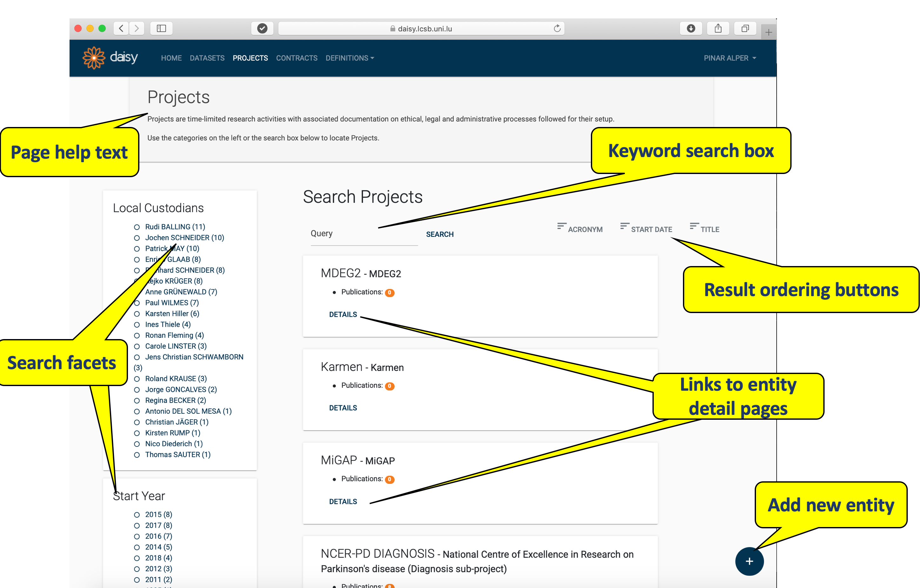Viewport: 923px width, 588px height.
Task: Click the SEARCH button
Action: tap(440, 234)
